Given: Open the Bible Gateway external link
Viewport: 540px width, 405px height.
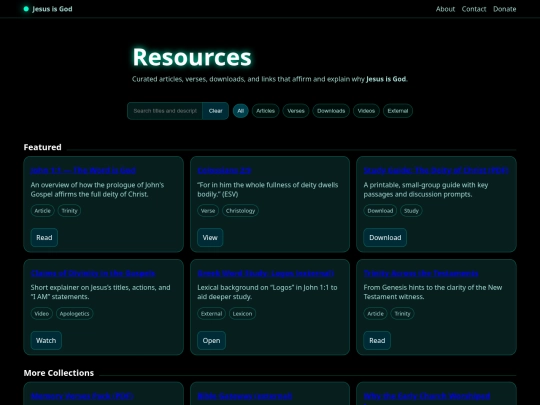Looking at the screenshot, I should 245,396.
